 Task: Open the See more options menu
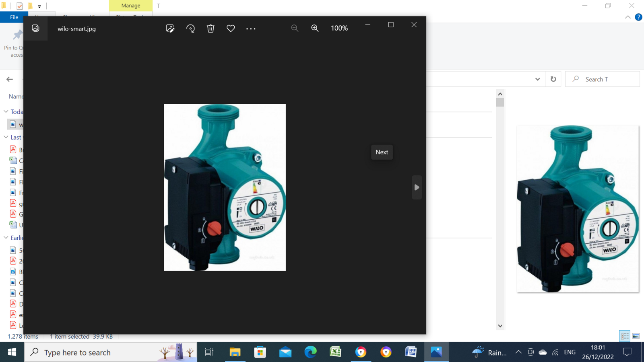(x=251, y=28)
